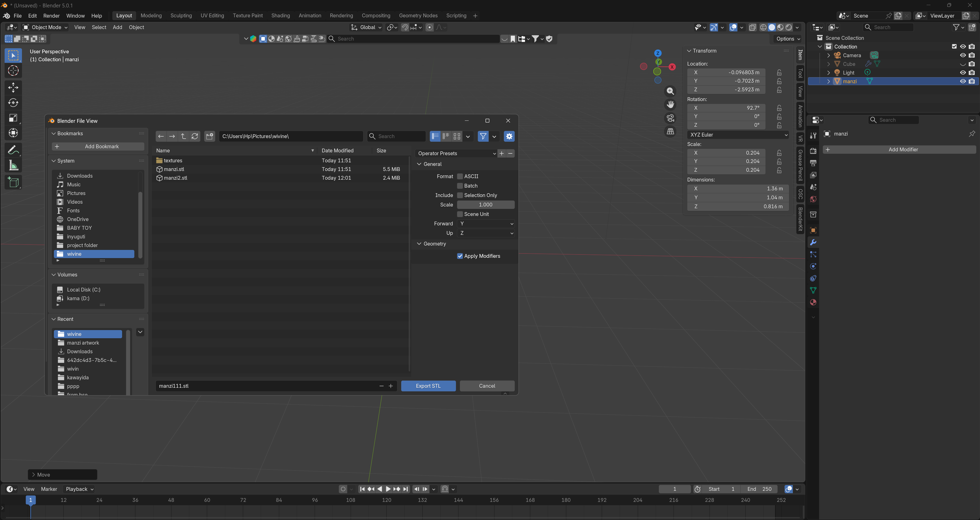Viewport: 980px width, 520px height.
Task: Collapse the Geometry section
Action: 435,244
